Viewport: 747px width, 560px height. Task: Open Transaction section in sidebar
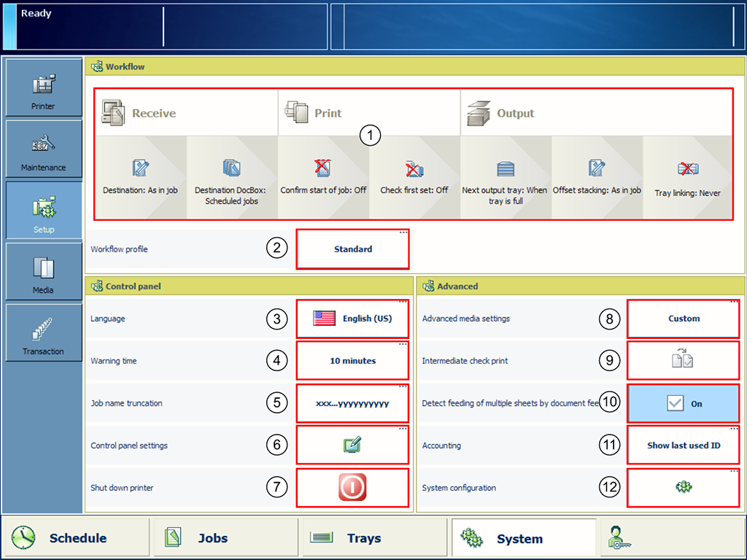point(43,333)
